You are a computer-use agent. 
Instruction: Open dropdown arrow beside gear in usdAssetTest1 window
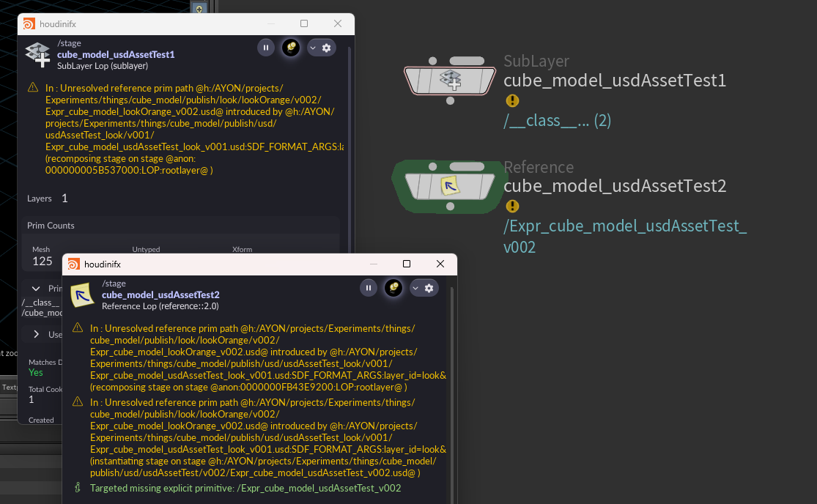pyautogui.click(x=313, y=48)
